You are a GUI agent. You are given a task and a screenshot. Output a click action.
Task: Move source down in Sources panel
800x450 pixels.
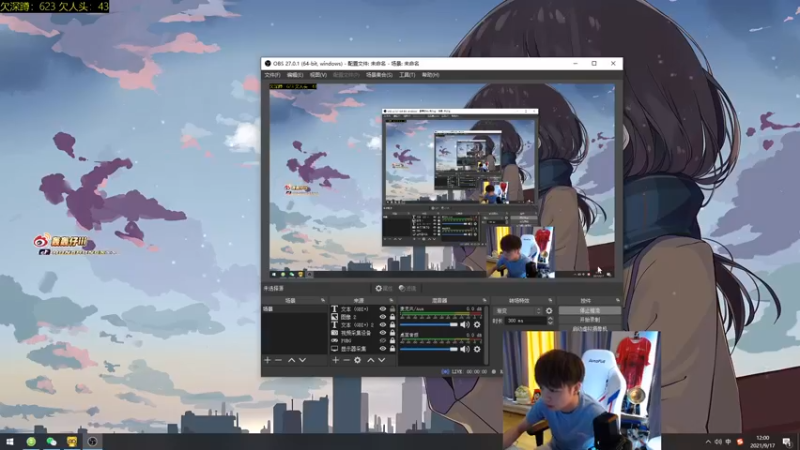[x=382, y=360]
